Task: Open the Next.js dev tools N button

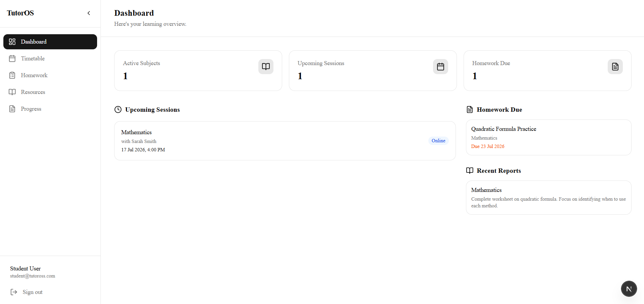Action: tap(629, 289)
